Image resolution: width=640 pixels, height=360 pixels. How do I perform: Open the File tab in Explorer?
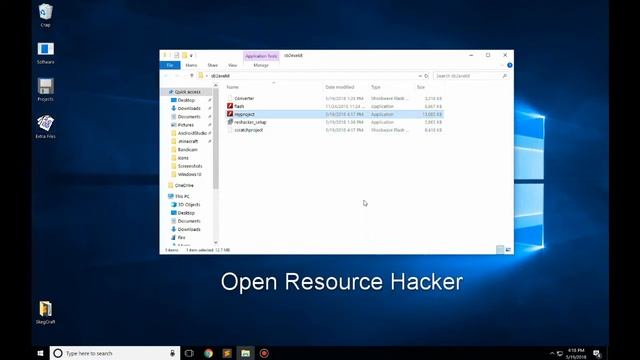point(170,65)
